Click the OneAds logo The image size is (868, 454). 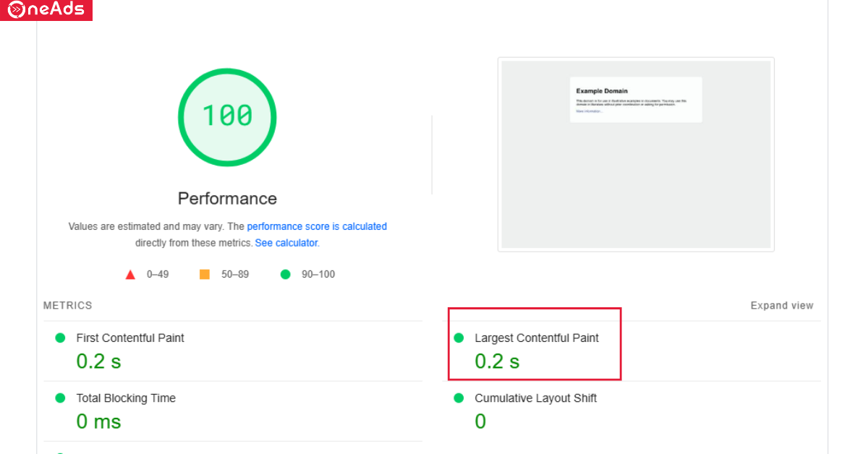[46, 10]
